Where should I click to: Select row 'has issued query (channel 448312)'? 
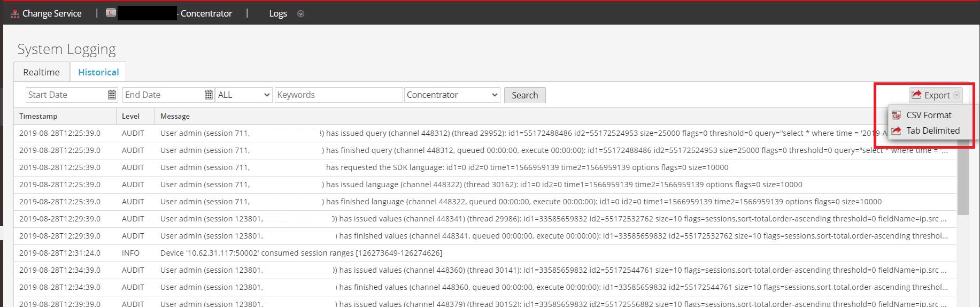485,133
